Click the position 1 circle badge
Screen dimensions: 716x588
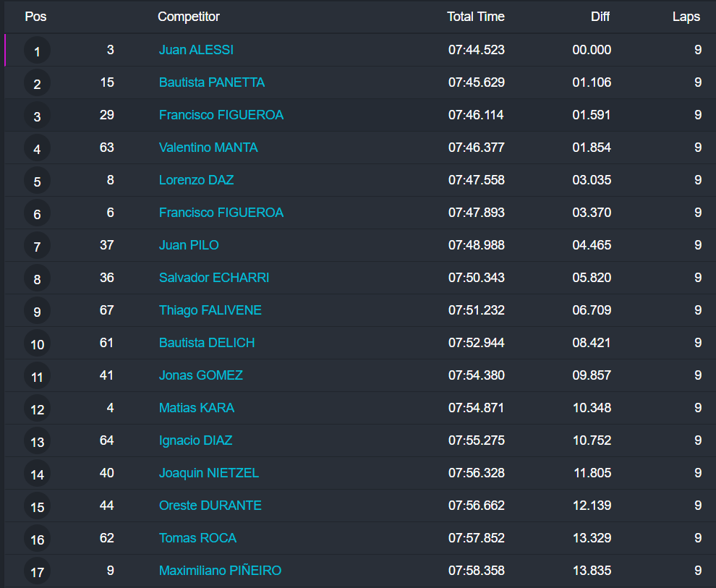point(37,51)
